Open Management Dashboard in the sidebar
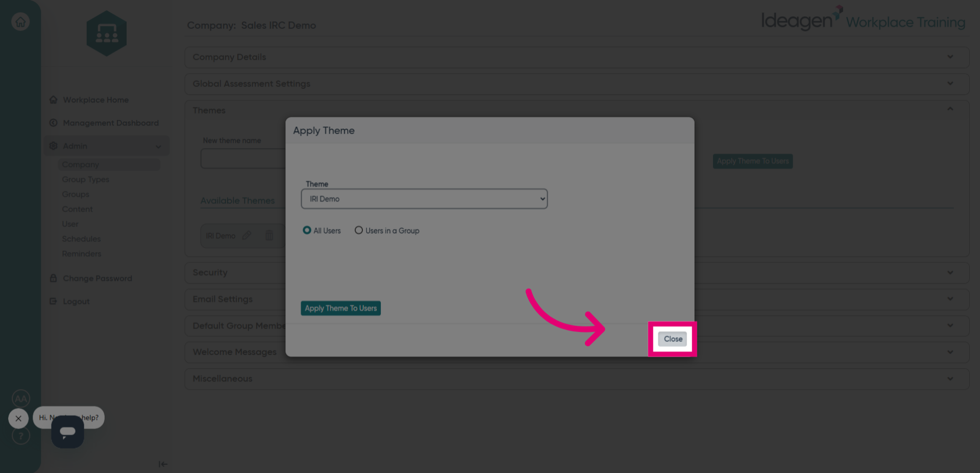The width and height of the screenshot is (980, 473). (x=111, y=123)
